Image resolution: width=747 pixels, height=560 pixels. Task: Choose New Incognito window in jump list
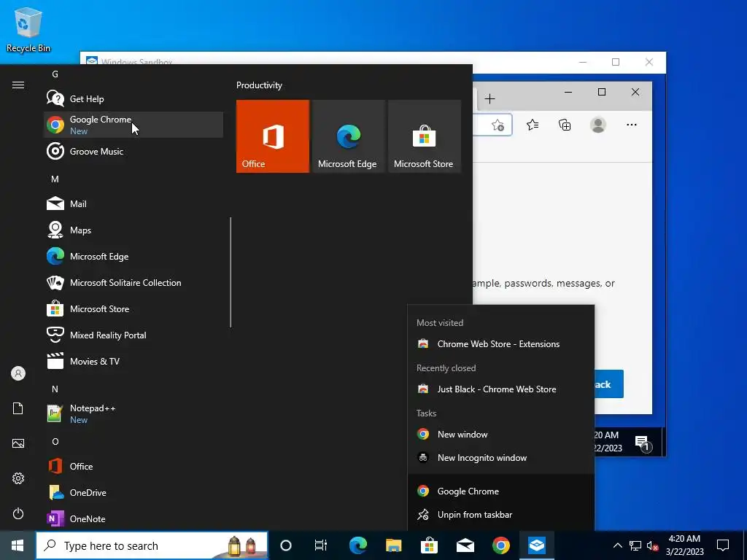tap(501, 458)
